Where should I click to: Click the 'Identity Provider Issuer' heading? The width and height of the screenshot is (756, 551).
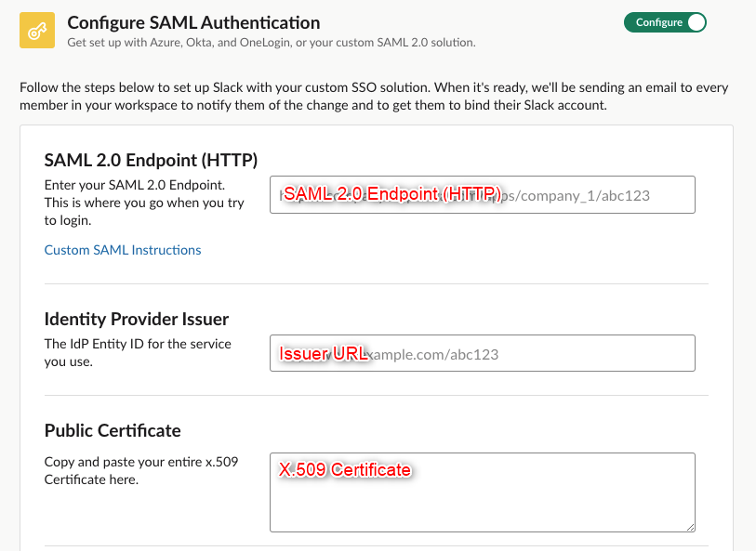137,319
